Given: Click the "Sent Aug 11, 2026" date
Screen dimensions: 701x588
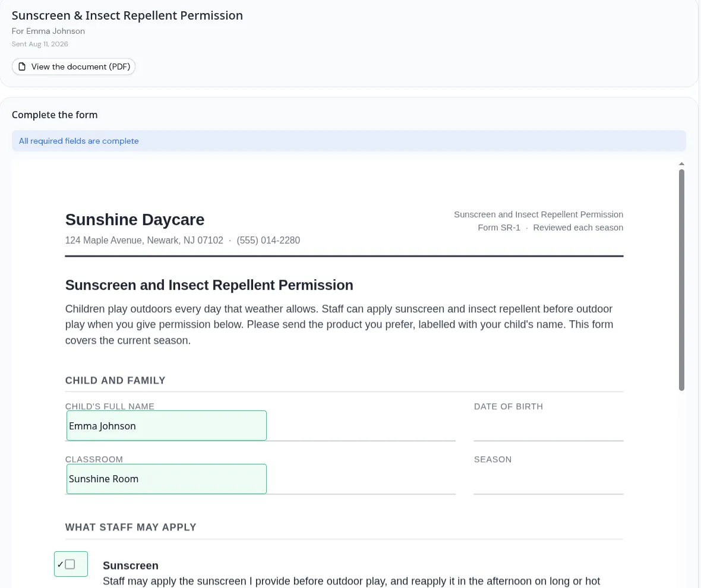Looking at the screenshot, I should 40,44.
